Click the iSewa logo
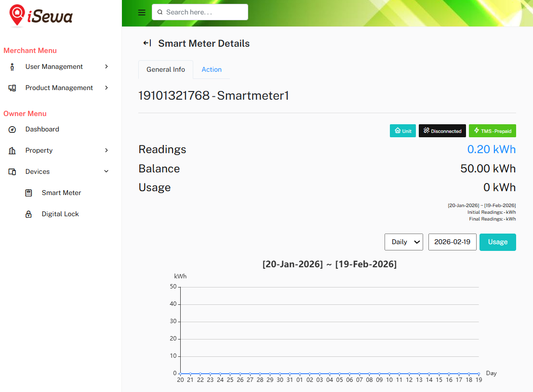 click(41, 15)
